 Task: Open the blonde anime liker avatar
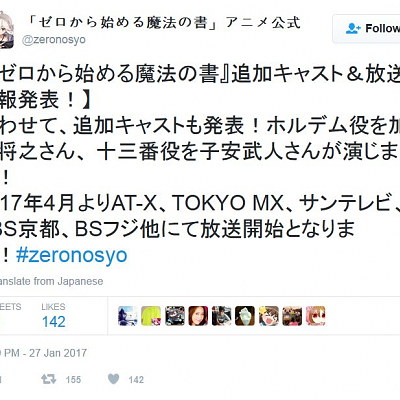tap(269, 316)
